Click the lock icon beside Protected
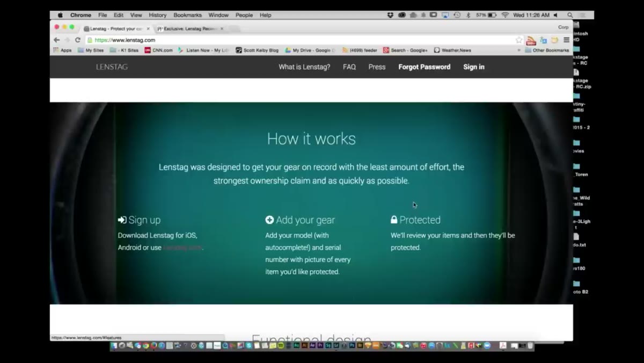This screenshot has height=363, width=644. 394,220
